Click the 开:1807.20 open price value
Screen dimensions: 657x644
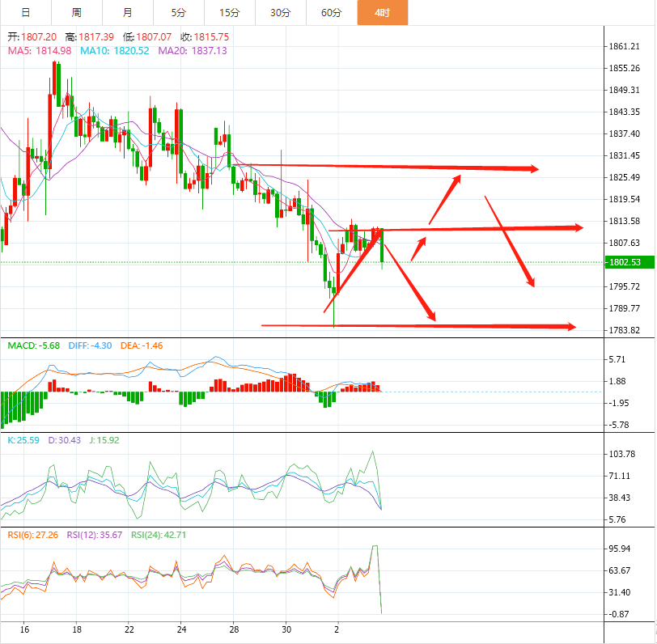point(32,37)
